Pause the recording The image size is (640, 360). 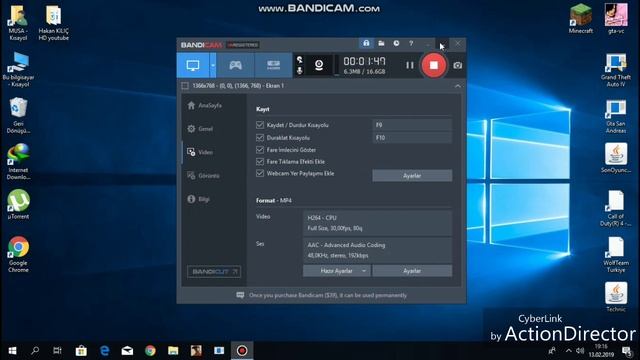coord(409,65)
